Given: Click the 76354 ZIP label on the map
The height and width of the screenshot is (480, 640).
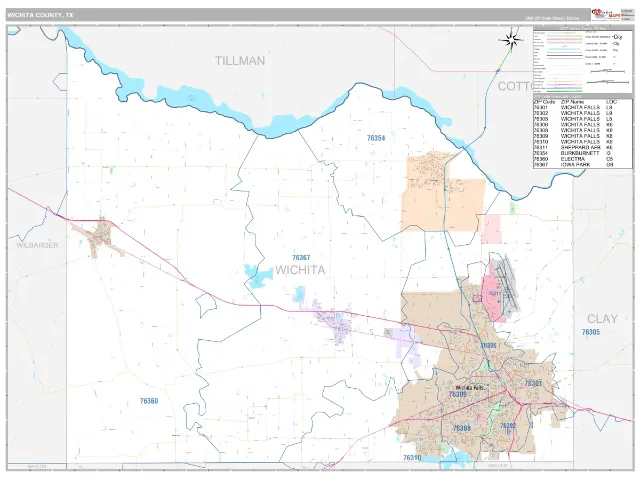Looking at the screenshot, I should [x=376, y=138].
